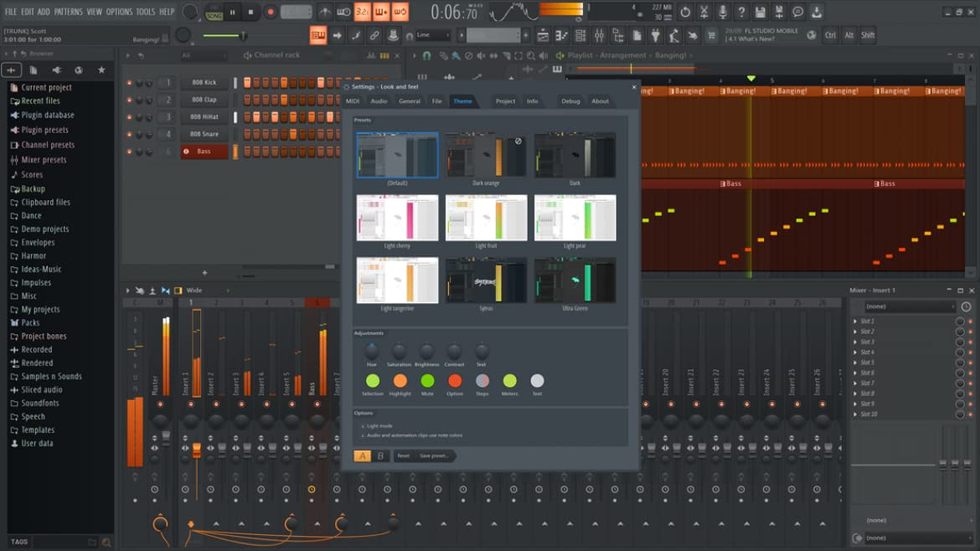980x551 pixels.
Task: Click the link/chain icon in the toolbar
Action: tap(374, 35)
